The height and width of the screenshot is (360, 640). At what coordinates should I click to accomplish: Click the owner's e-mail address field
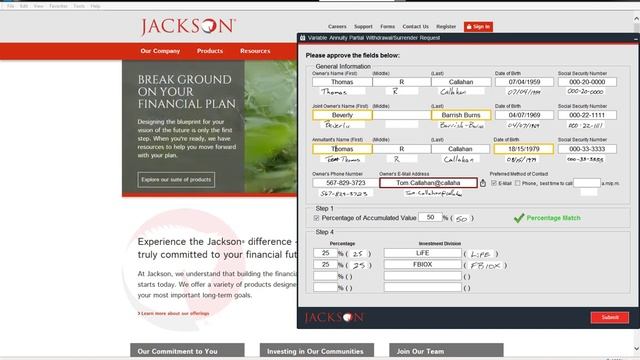pyautogui.click(x=428, y=183)
